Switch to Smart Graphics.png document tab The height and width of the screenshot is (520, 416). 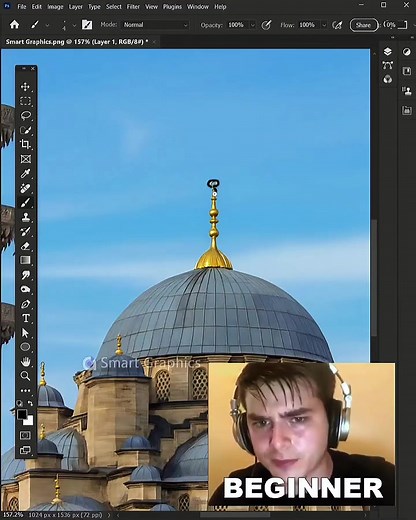[x=77, y=42]
